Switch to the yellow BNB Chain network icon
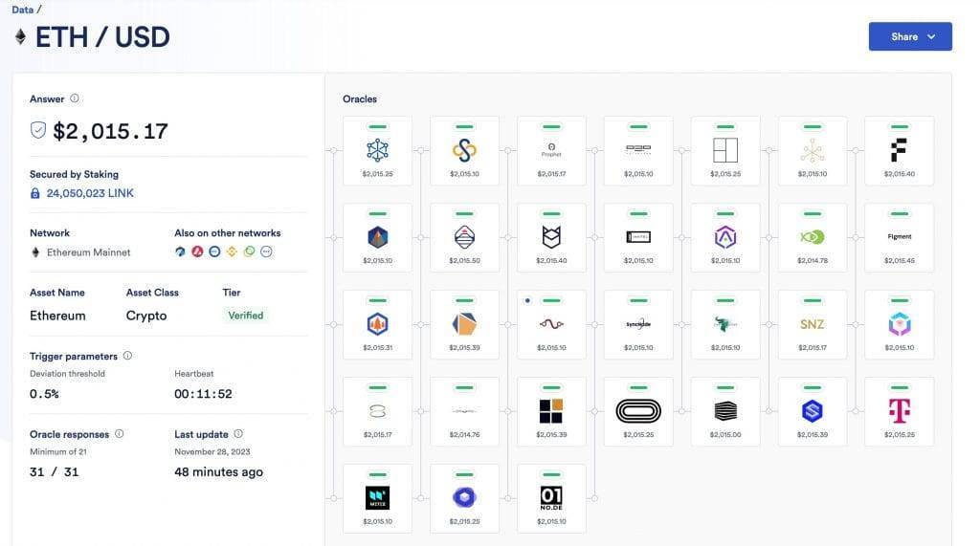 (x=232, y=251)
